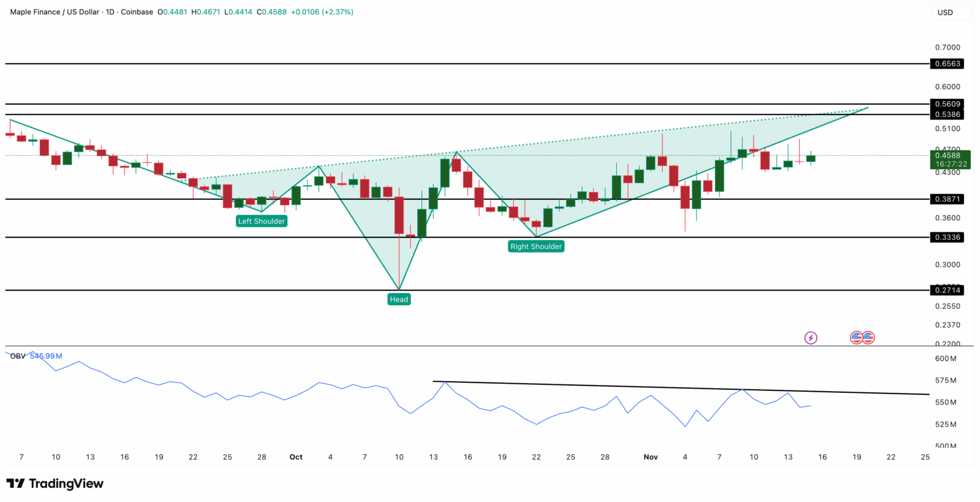Click the Nov label on the time axis
The image size is (980, 502).
tap(650, 457)
